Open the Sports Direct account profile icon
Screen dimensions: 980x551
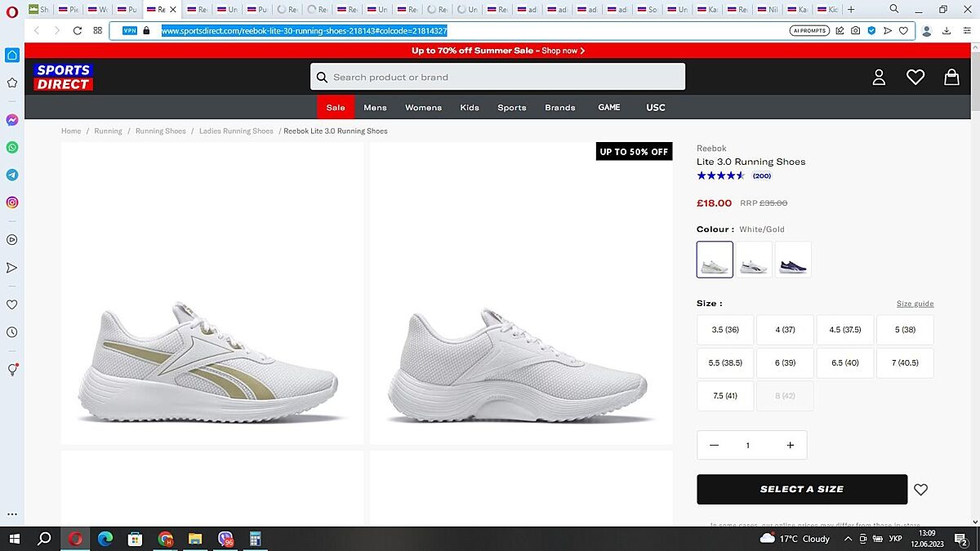[879, 77]
